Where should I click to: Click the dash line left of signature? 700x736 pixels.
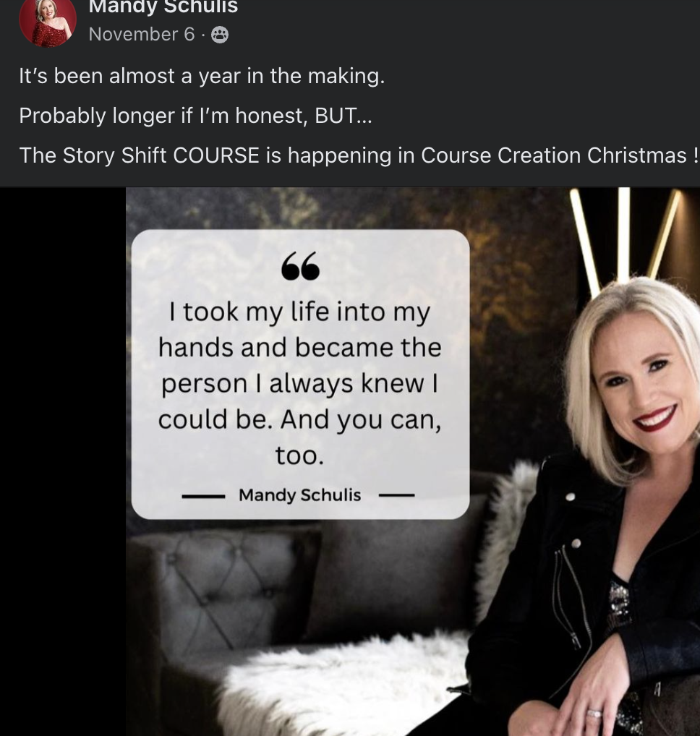point(203,496)
